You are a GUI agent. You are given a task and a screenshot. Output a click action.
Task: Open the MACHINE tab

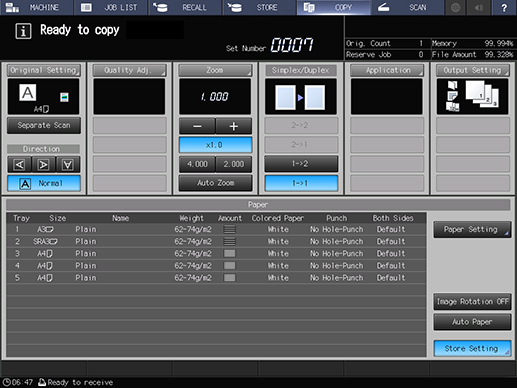37,7
